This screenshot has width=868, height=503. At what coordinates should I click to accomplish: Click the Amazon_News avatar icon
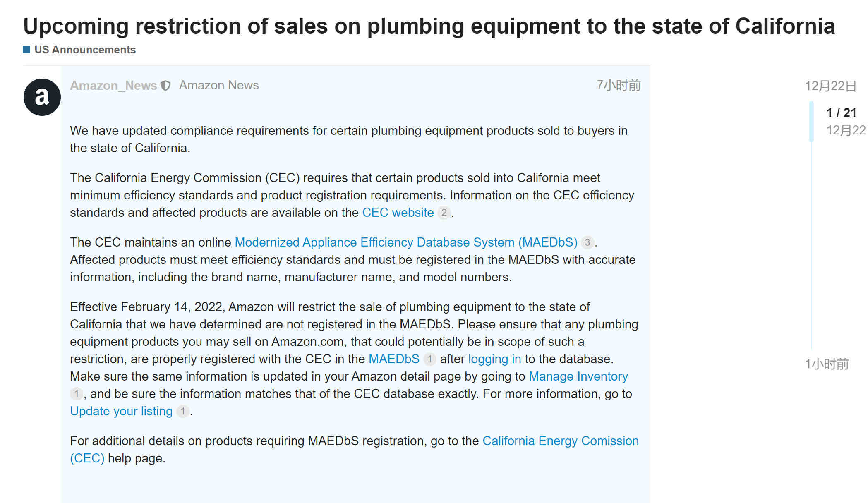(42, 97)
